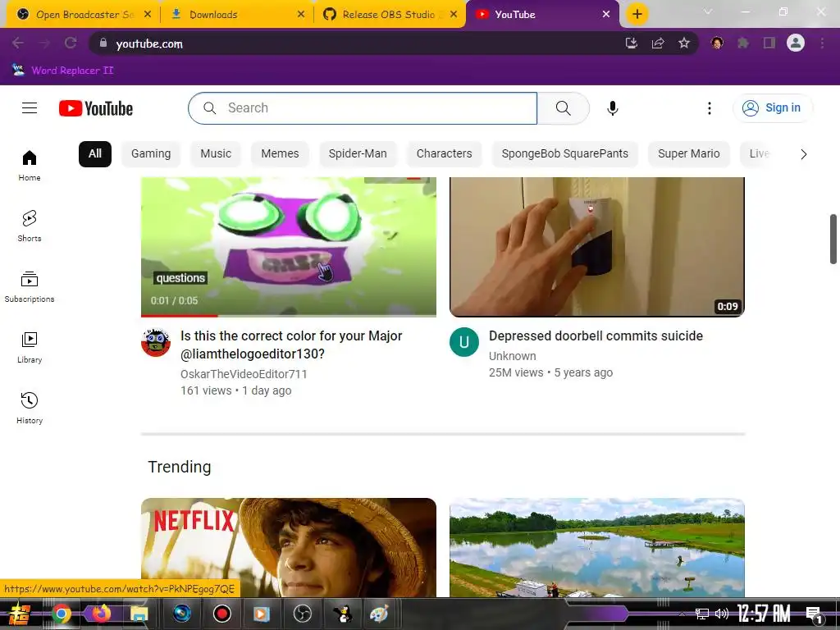Open the lake landscape trending thumbnail
The height and width of the screenshot is (630, 840).
[x=597, y=547]
